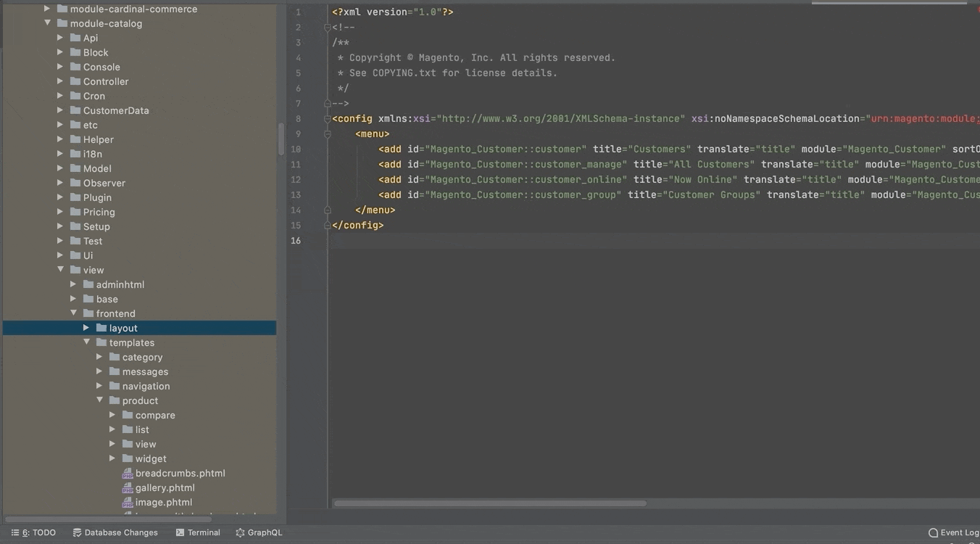Collapse the module-catalog folder
The image size is (980, 544).
coord(47,23)
